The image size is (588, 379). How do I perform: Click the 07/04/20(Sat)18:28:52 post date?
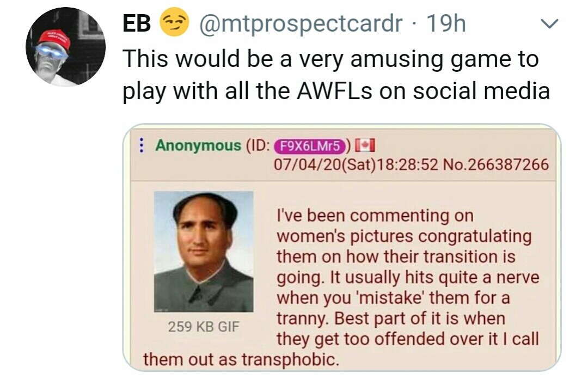click(356, 164)
